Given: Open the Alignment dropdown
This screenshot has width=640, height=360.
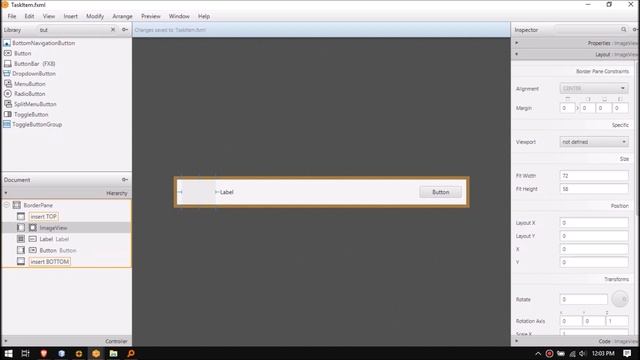Looking at the screenshot, I should [x=594, y=88].
